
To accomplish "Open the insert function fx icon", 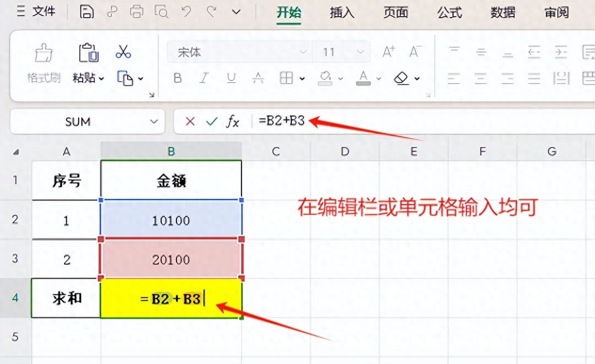I will pyautogui.click(x=232, y=122).
